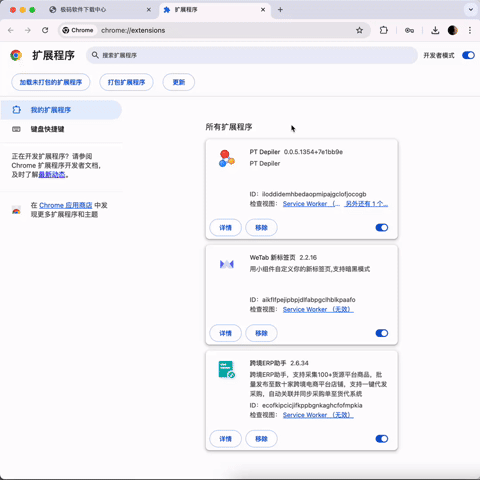The height and width of the screenshot is (480, 480).
Task: Select 我的扩展程序 in the sidebar
Action: 61,110
